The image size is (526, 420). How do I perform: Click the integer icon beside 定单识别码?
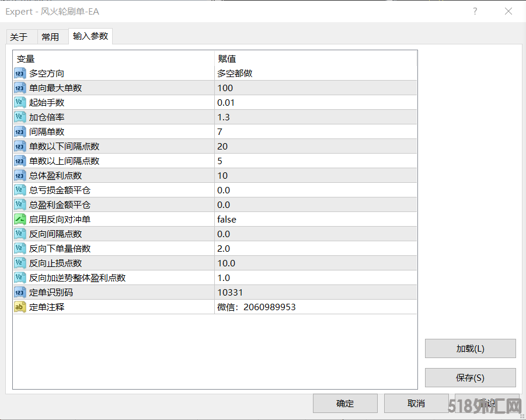(x=20, y=293)
